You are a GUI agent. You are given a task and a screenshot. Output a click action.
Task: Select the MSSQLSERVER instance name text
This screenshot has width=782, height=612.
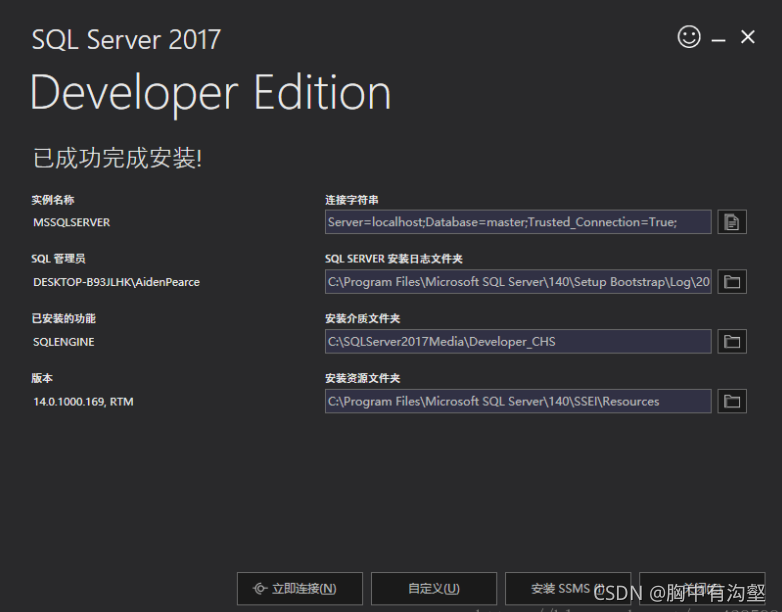tap(71, 222)
